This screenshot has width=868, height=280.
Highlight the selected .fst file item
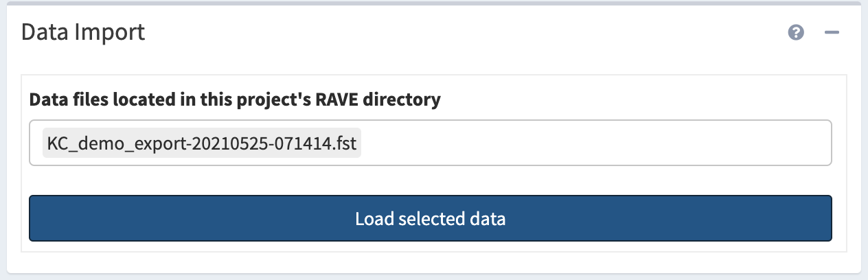(x=202, y=143)
